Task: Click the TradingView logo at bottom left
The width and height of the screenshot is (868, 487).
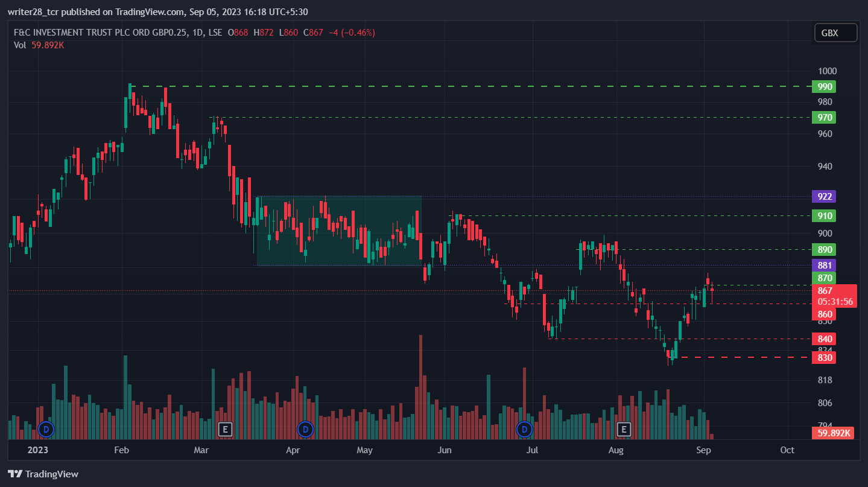Action: (43, 474)
